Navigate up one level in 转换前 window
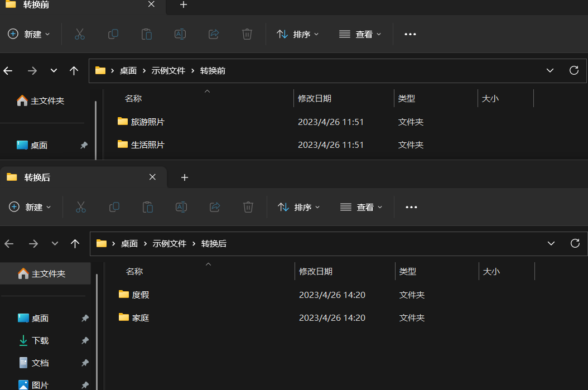The image size is (588, 390). (74, 71)
